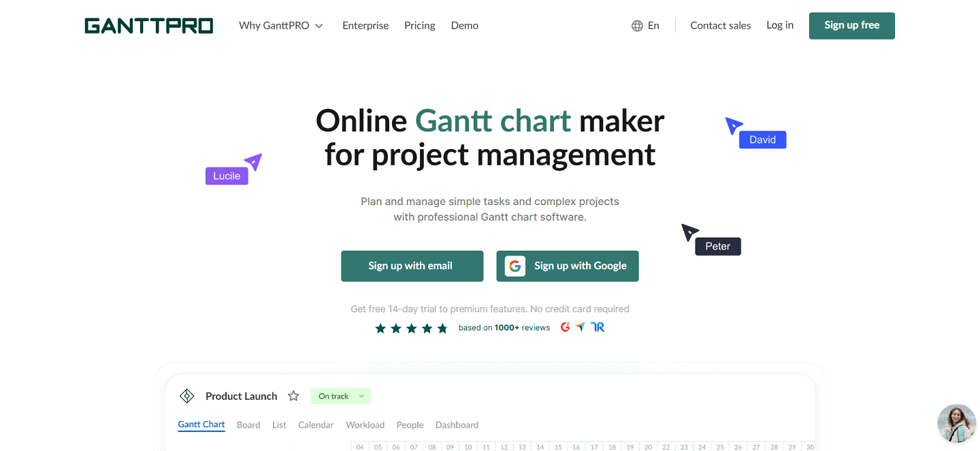
Task: Click the fifth rating star
Action: click(442, 328)
